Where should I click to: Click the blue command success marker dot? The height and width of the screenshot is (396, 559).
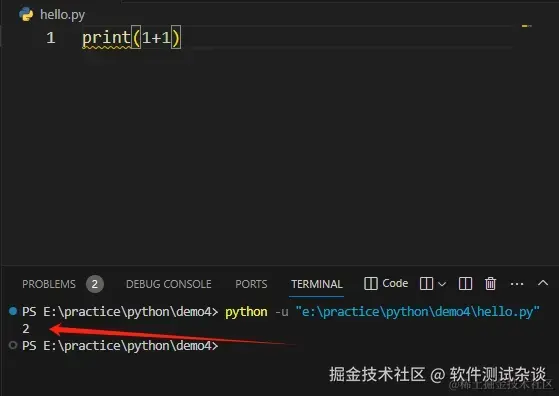click(13, 311)
